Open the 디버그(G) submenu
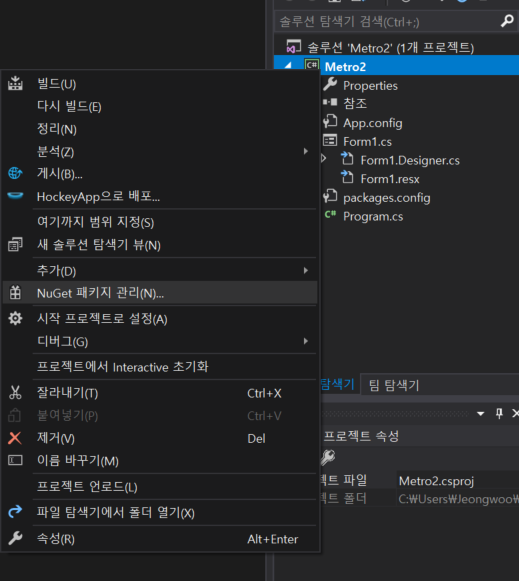The height and width of the screenshot is (581, 519). click(306, 341)
